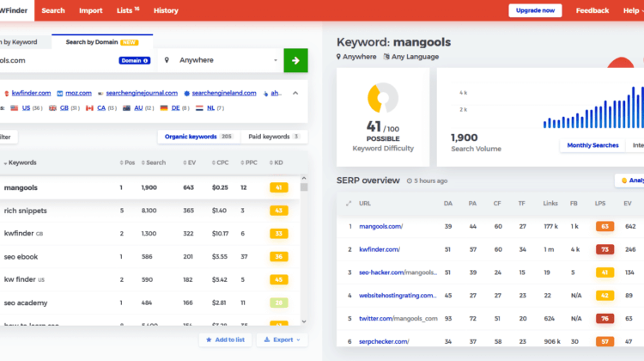Open kwfinder.com/ SERP result link
The image size is (644, 361).
point(379,249)
